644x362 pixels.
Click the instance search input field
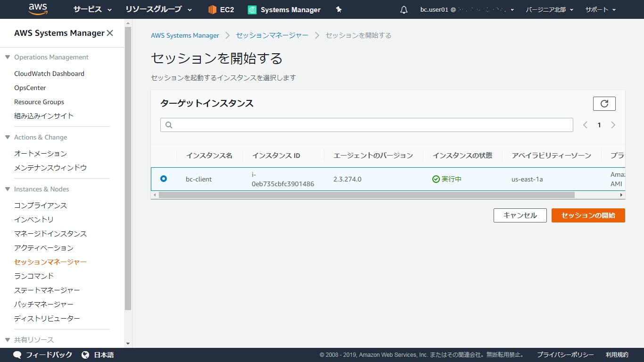pos(367,125)
